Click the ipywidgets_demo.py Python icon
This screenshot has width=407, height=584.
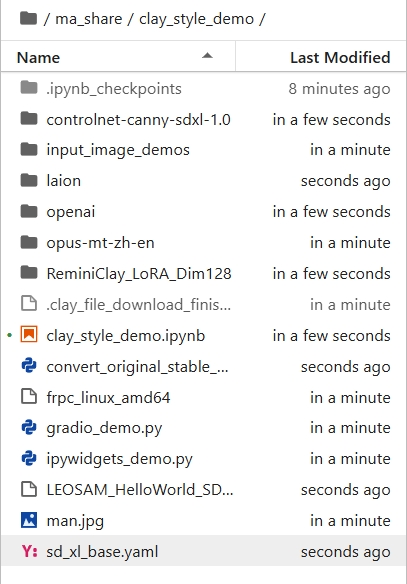[29, 458]
